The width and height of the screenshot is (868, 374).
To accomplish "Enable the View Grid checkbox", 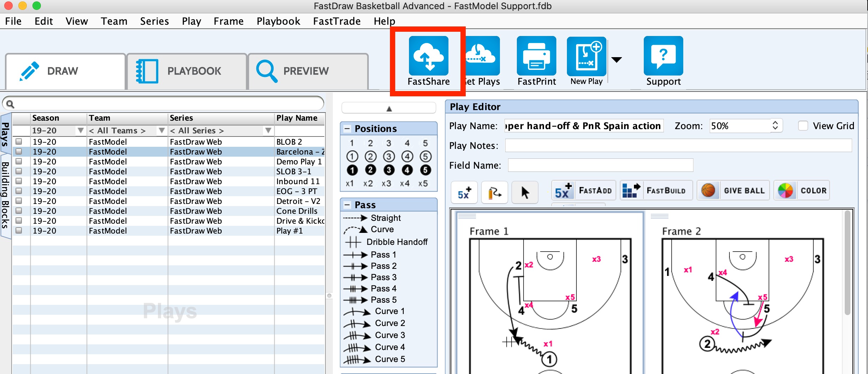I will click(x=803, y=126).
